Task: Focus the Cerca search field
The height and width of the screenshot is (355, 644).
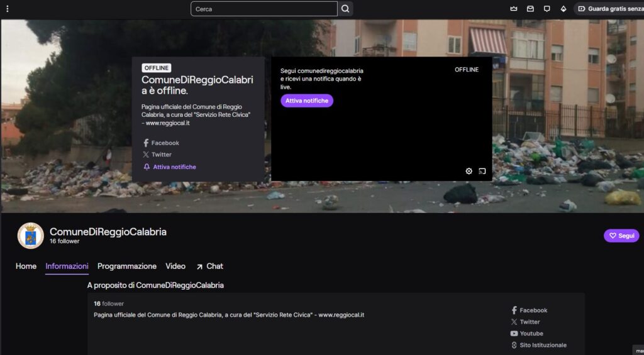Action: pyautogui.click(x=264, y=9)
